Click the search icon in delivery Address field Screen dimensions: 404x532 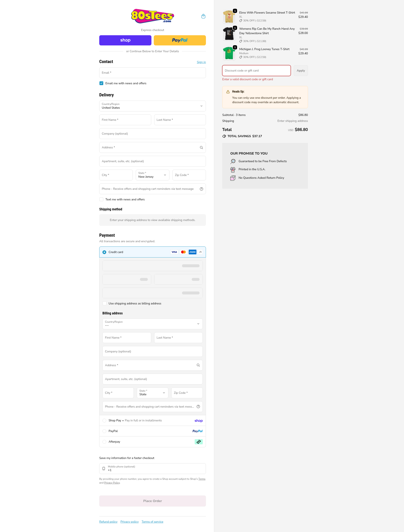coord(201,148)
